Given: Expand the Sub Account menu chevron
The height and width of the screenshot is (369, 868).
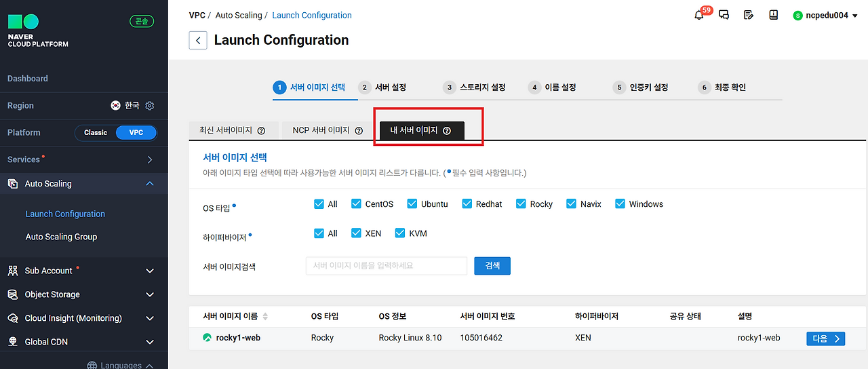Looking at the screenshot, I should tap(150, 271).
